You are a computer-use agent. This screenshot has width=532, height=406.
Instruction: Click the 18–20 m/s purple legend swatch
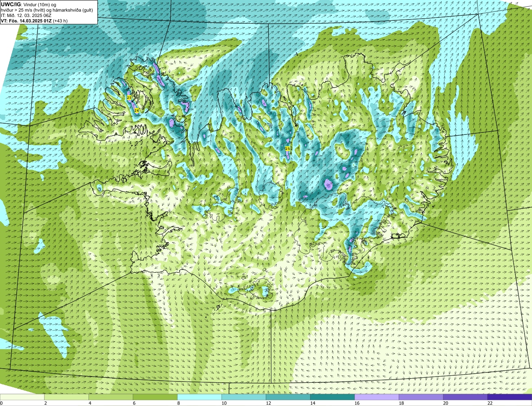click(421, 397)
